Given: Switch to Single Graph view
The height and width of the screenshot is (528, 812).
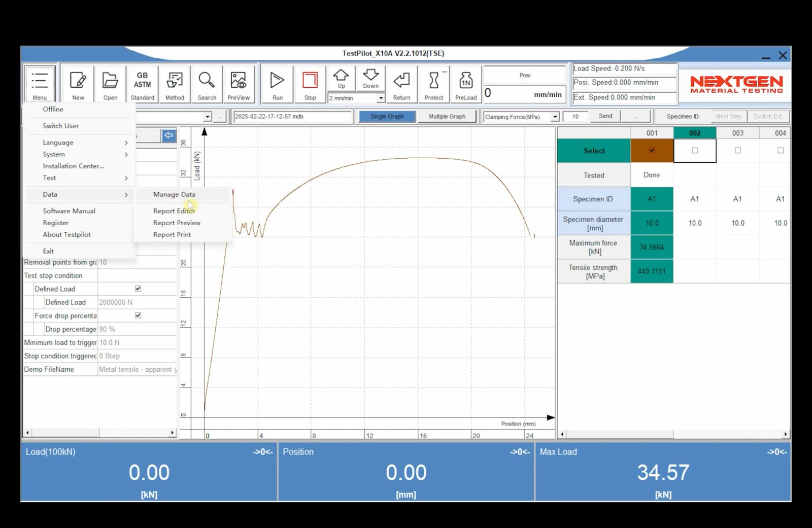Looking at the screenshot, I should coord(387,117).
